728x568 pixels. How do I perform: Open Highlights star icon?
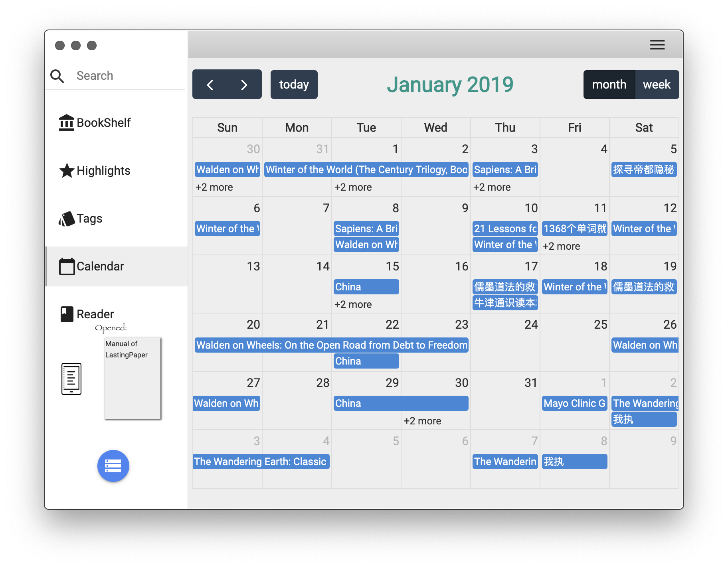67,170
